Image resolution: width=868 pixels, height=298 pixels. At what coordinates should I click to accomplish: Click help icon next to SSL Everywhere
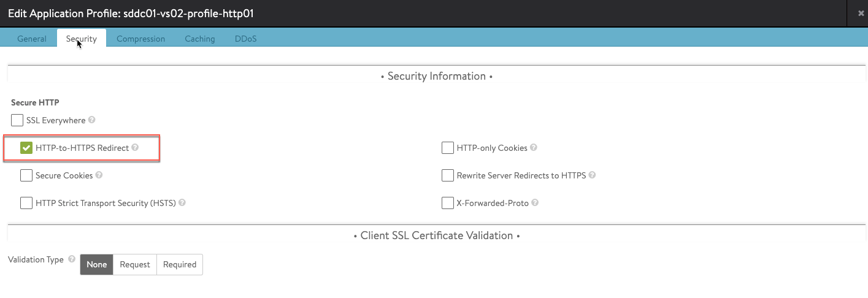pos(92,120)
